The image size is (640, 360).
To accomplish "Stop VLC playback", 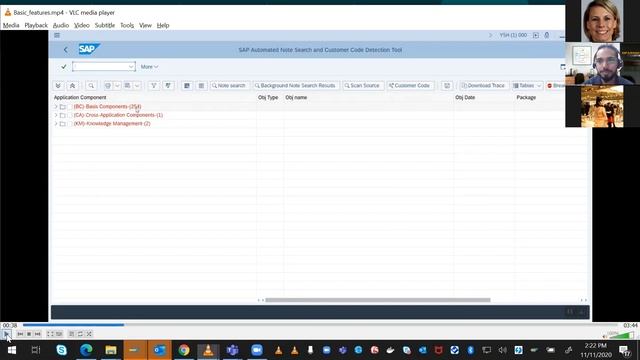I will [x=29, y=334].
